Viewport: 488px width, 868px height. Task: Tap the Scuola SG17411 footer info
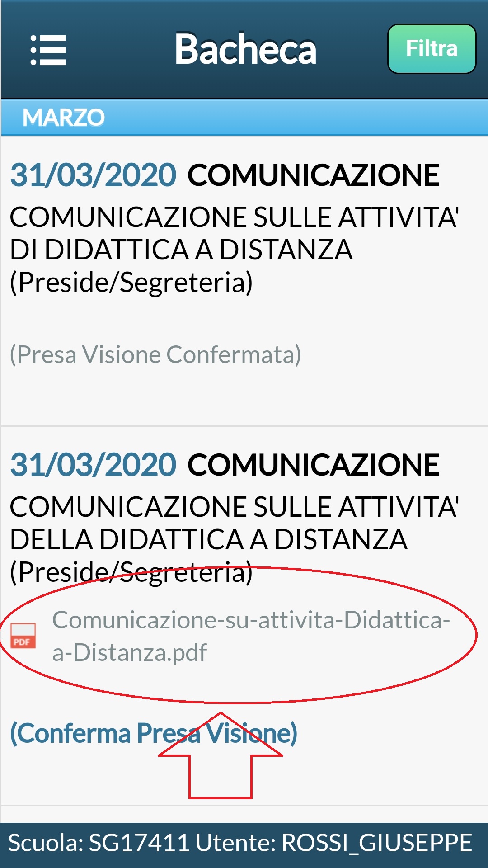point(99,843)
